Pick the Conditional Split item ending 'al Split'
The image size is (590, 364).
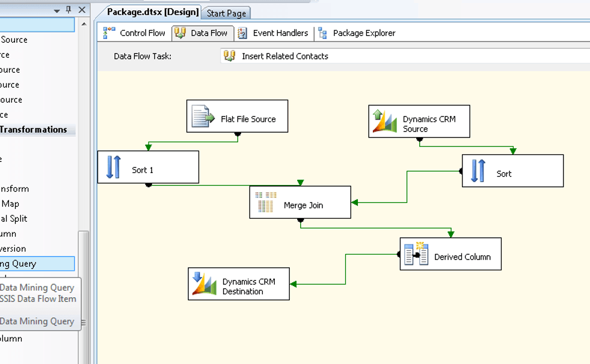click(x=14, y=219)
